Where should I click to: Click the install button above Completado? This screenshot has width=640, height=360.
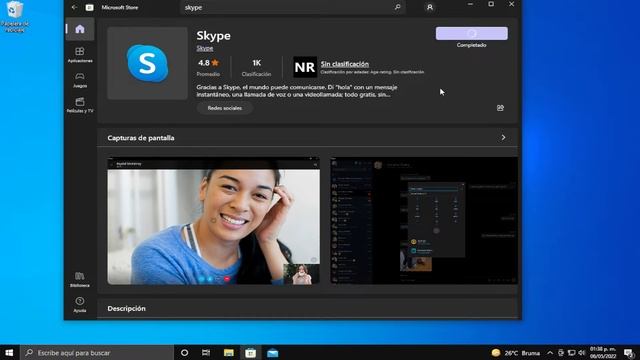(x=471, y=33)
